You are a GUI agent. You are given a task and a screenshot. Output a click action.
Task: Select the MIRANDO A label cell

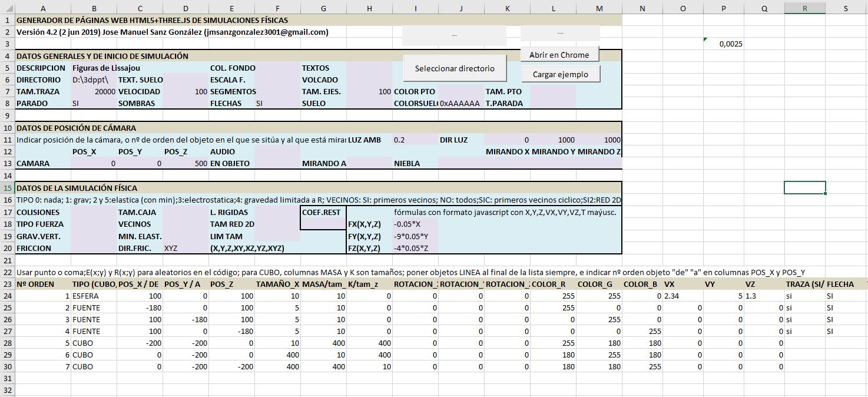tap(323, 163)
